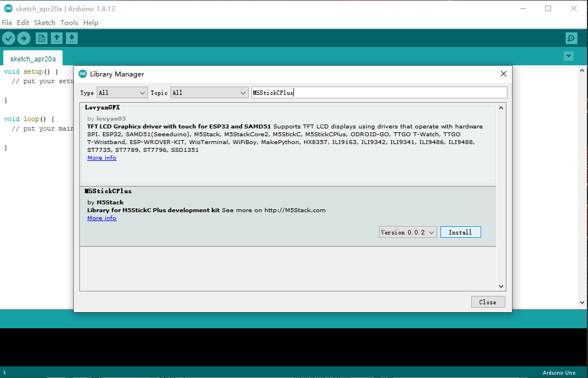Click the Arduino logo in Library Manager title
The height and width of the screenshot is (378, 588).
[83, 74]
